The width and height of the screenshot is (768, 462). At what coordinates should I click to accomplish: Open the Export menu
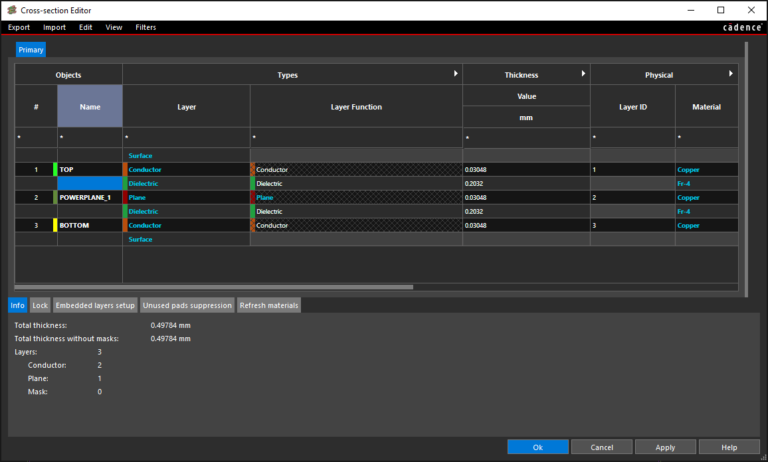tap(19, 27)
